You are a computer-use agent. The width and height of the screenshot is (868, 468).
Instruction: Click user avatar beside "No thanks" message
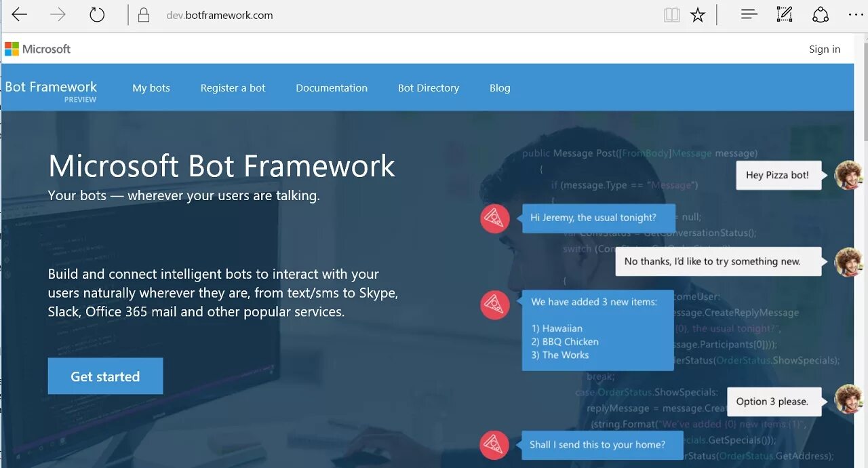click(x=848, y=262)
